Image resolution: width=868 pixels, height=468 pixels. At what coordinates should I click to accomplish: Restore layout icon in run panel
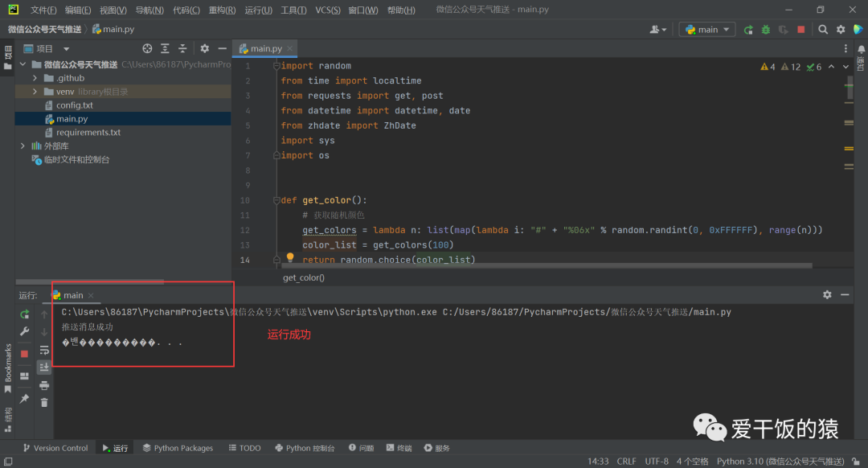24,376
